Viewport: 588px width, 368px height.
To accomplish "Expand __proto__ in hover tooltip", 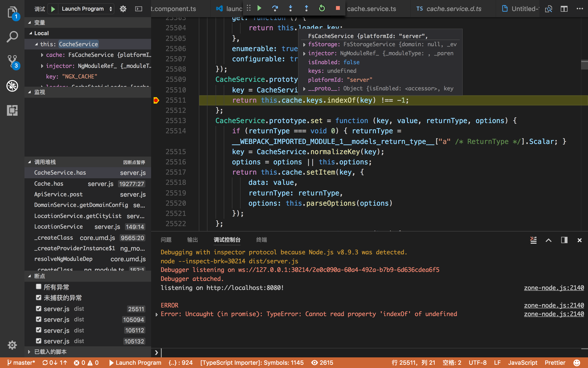I will (304, 89).
